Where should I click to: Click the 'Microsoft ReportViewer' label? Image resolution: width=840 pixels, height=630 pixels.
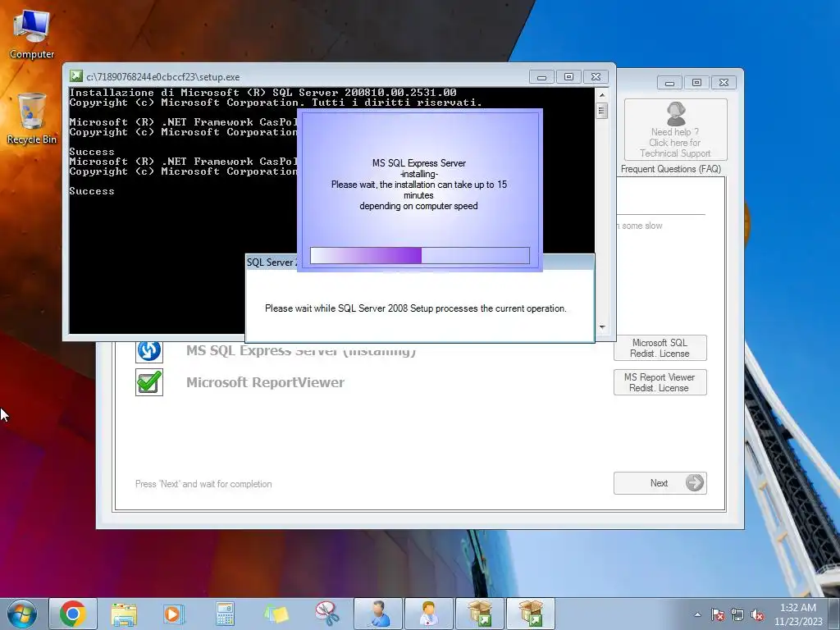(265, 382)
